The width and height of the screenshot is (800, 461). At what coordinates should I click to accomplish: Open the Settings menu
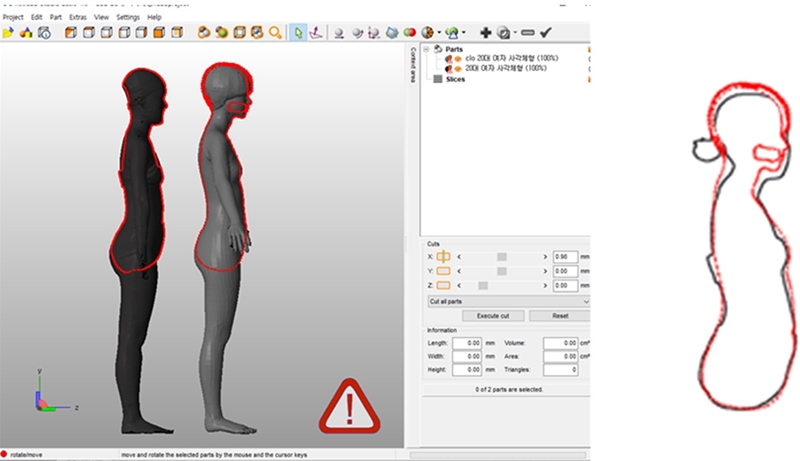[127, 17]
